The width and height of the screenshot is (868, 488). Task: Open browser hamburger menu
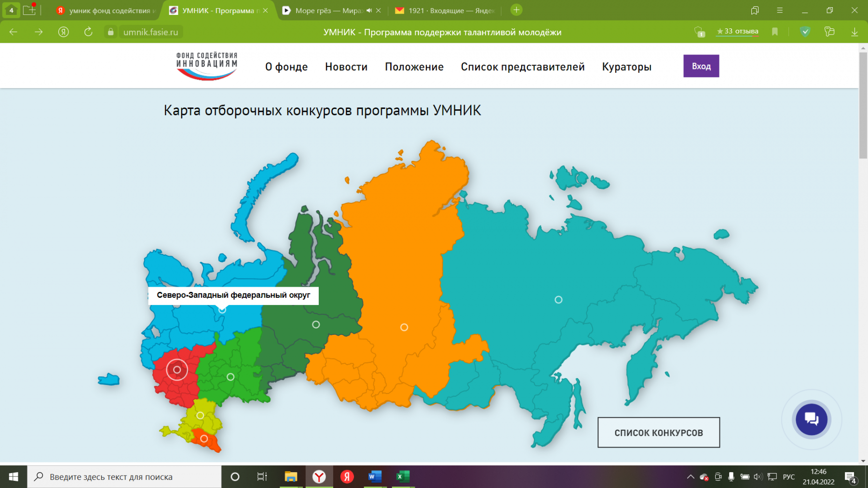[780, 10]
